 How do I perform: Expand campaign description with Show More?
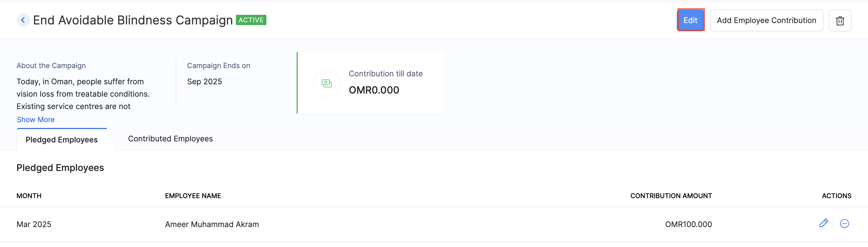[x=36, y=120]
